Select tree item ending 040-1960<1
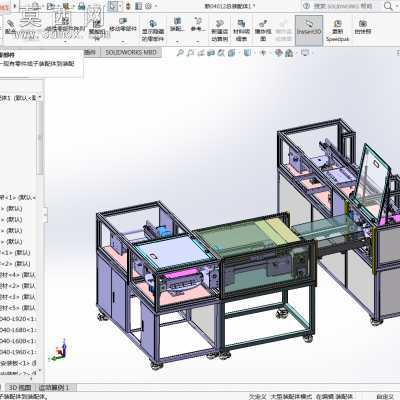 pyautogui.click(x=18, y=352)
